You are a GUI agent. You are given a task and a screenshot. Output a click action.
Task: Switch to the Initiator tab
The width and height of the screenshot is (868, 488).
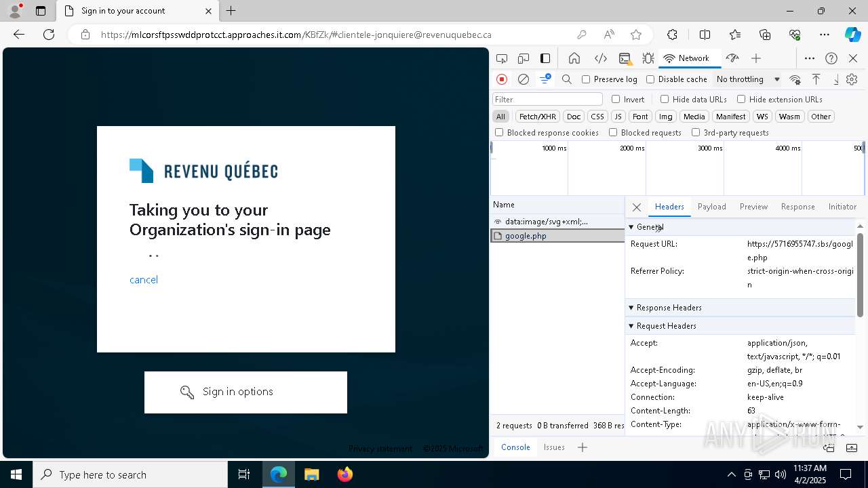pyautogui.click(x=842, y=207)
